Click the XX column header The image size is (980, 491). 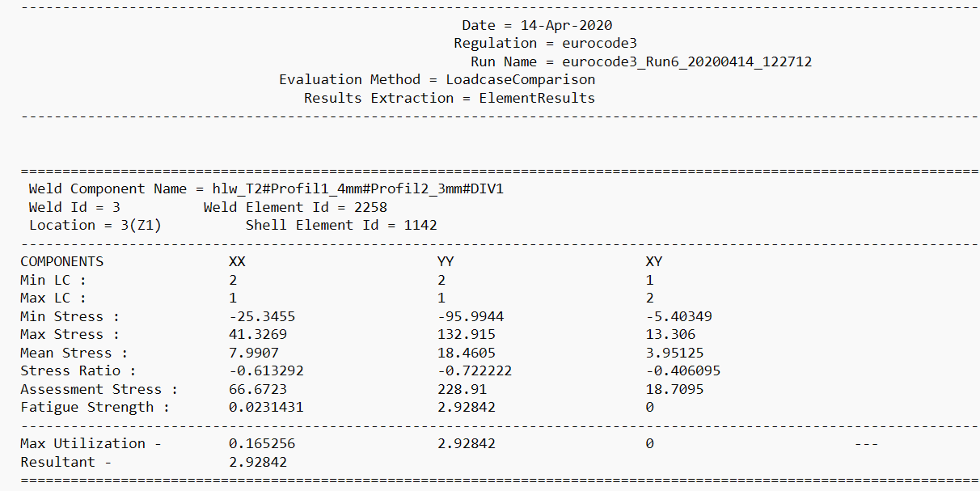tap(238, 261)
